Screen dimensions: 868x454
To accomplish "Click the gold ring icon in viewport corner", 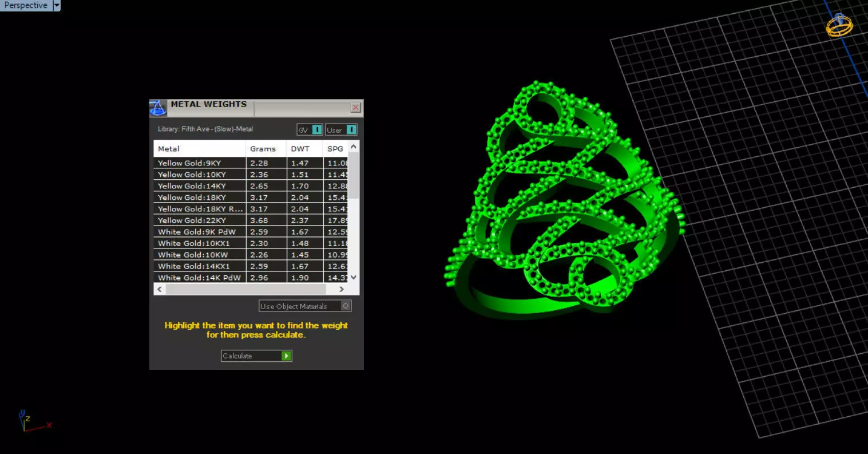I will coord(839,25).
